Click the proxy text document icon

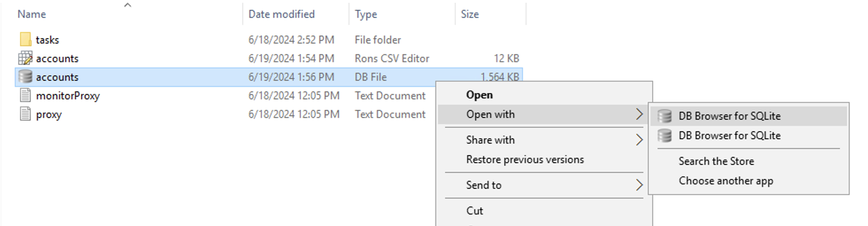pyautogui.click(x=26, y=114)
